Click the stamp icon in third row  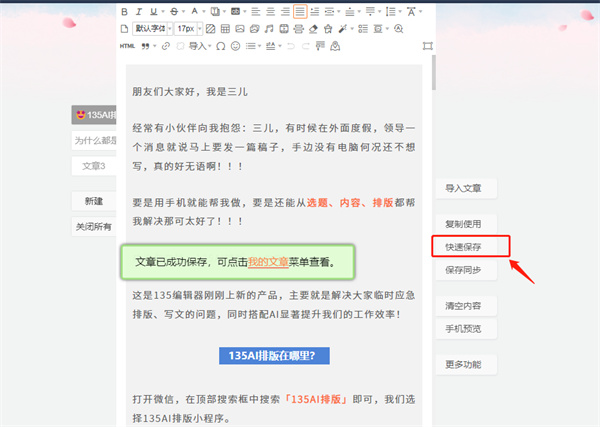[335, 46]
